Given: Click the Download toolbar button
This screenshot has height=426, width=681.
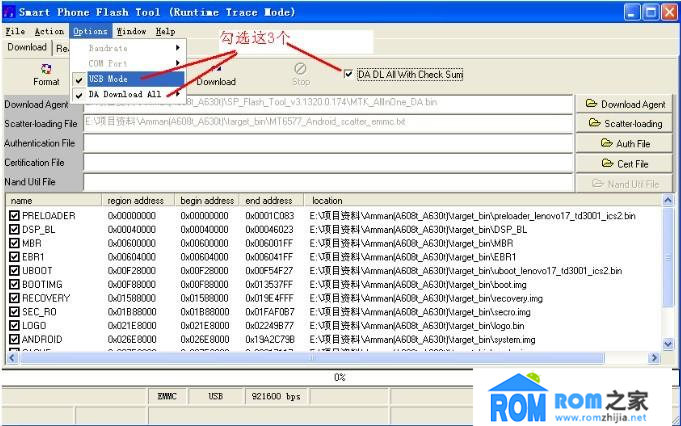Looking at the screenshot, I should pyautogui.click(x=216, y=76).
